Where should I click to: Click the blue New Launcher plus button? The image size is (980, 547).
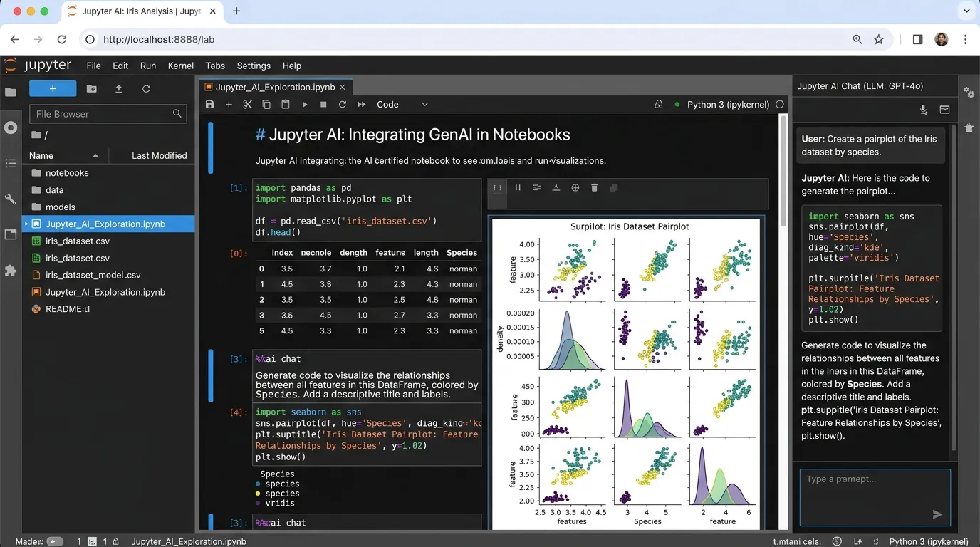[x=53, y=88]
